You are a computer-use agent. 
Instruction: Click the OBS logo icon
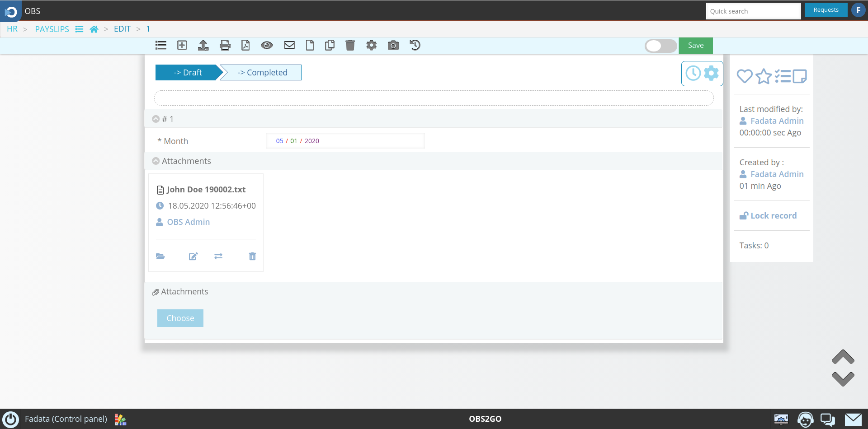pos(11,11)
